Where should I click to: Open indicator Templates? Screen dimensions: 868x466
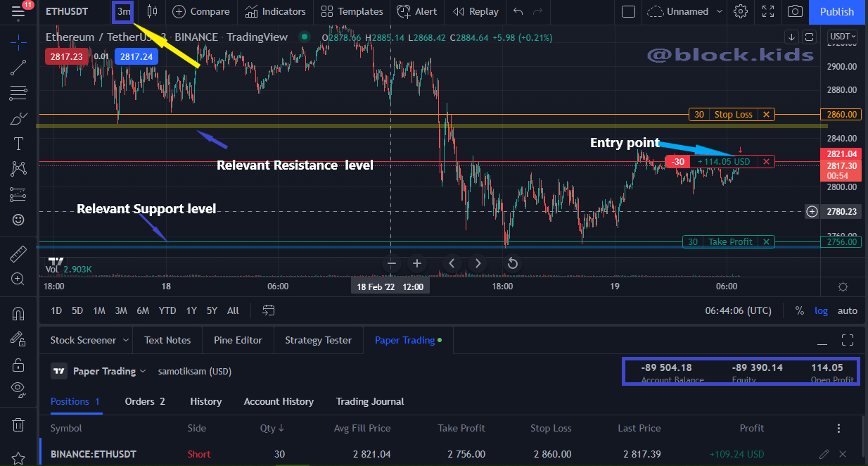tap(352, 11)
